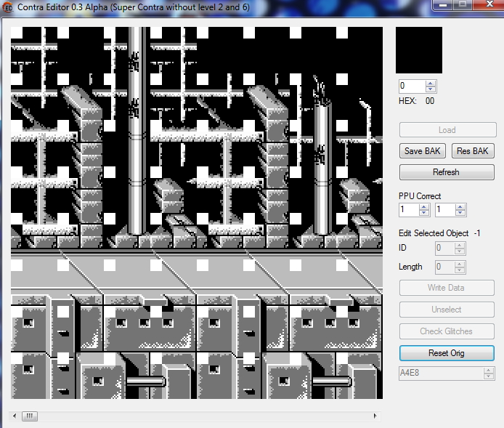Step the A4E8 address up
Image resolution: width=504 pixels, height=428 pixels.
point(489,370)
